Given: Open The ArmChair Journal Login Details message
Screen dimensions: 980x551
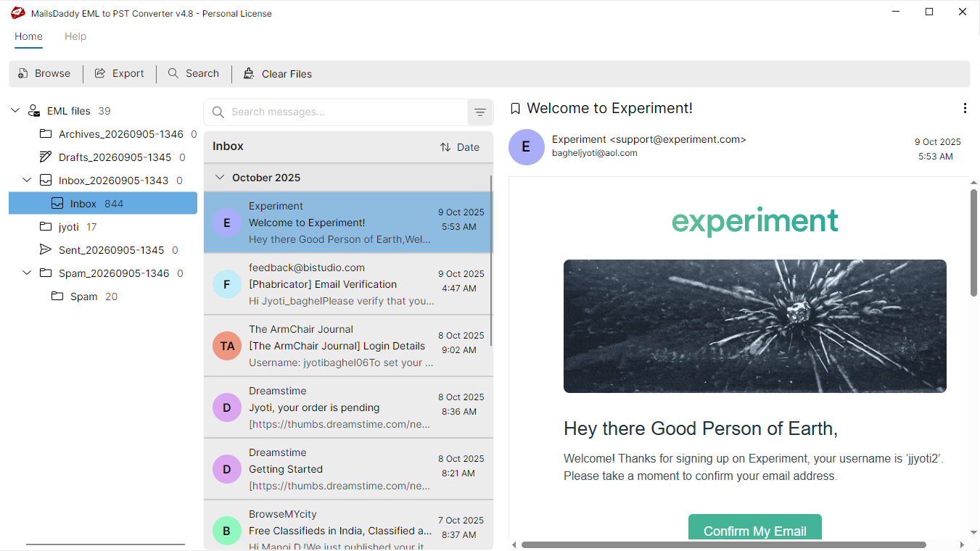Looking at the screenshot, I should tap(347, 346).
